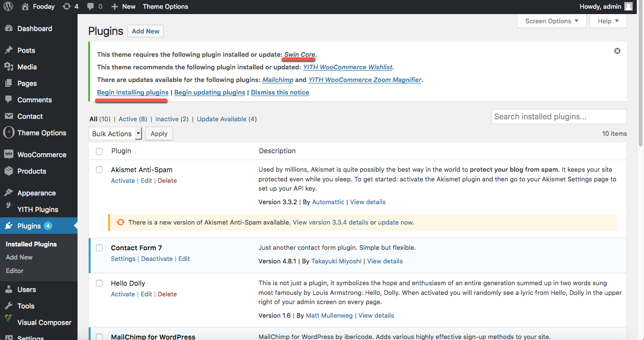Open the WordPress logo menu
The width and height of the screenshot is (644, 340).
tap(8, 7)
